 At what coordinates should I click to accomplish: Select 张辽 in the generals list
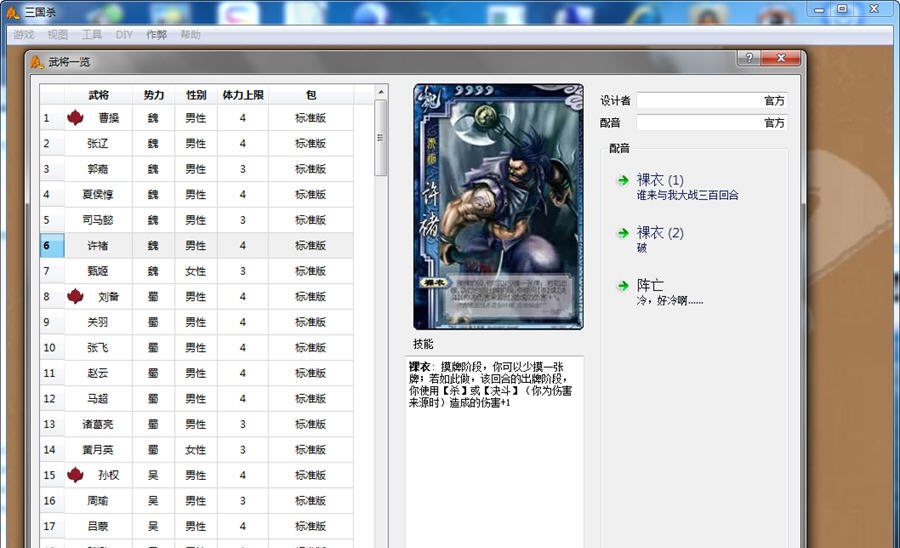98,143
